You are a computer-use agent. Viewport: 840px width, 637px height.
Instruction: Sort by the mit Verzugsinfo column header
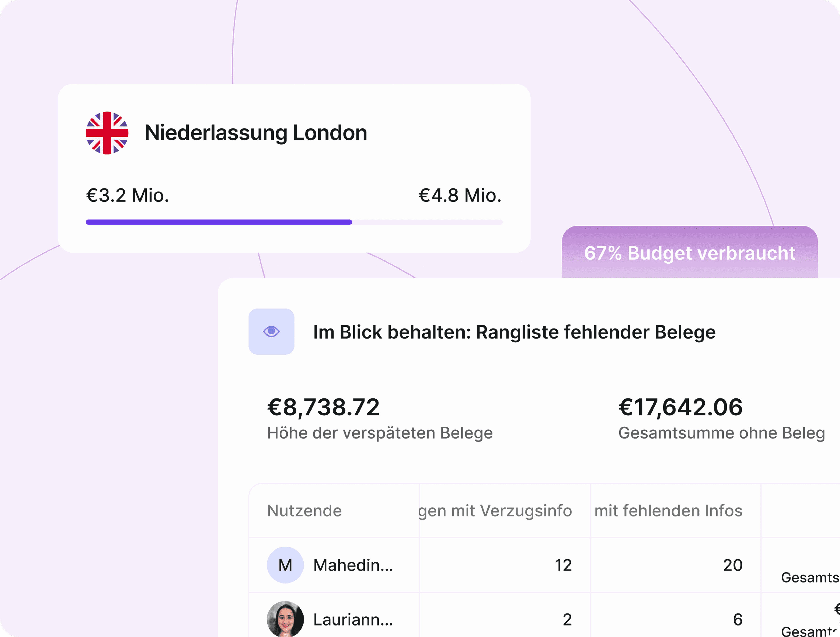coord(495,511)
